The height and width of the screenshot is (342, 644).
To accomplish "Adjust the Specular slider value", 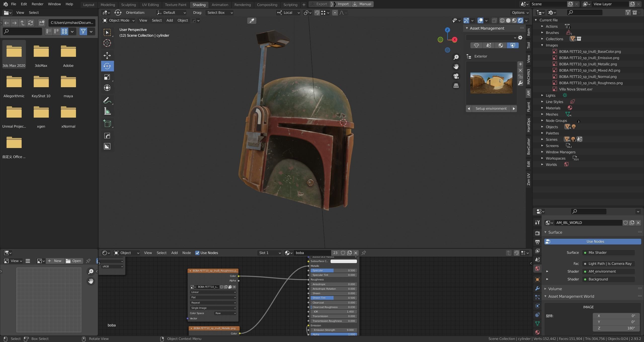I will click(334, 270).
